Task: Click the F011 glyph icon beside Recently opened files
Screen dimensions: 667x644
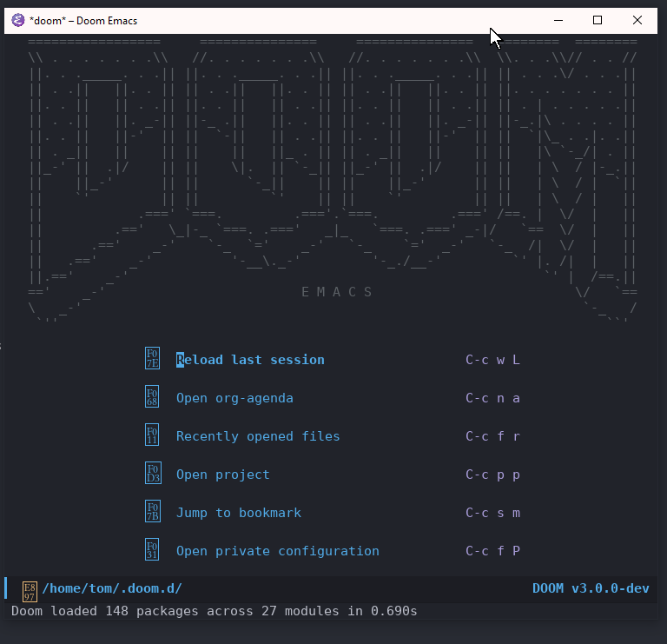Action: 152,435
